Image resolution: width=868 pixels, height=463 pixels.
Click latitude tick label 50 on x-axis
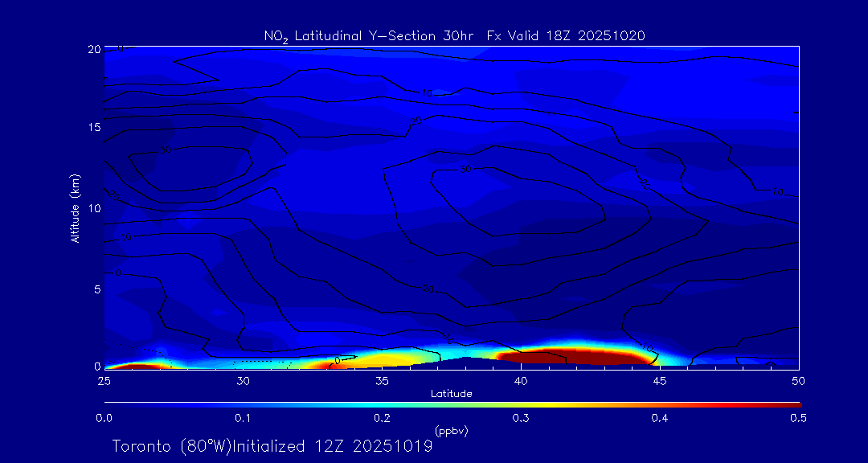tap(798, 380)
